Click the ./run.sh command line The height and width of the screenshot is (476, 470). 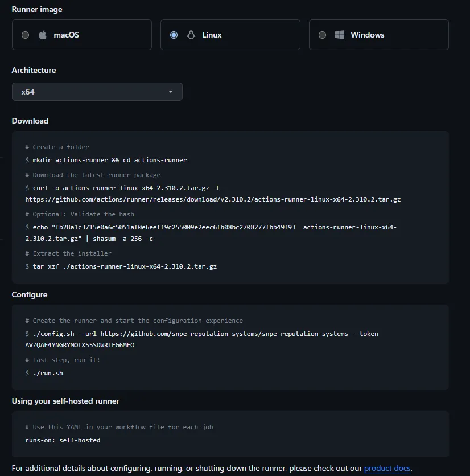(48, 373)
